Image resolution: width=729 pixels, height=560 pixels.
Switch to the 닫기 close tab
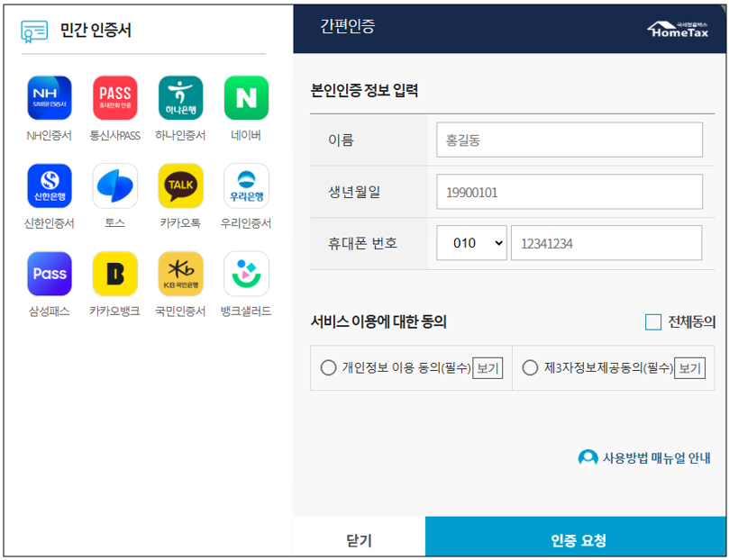coord(358,537)
